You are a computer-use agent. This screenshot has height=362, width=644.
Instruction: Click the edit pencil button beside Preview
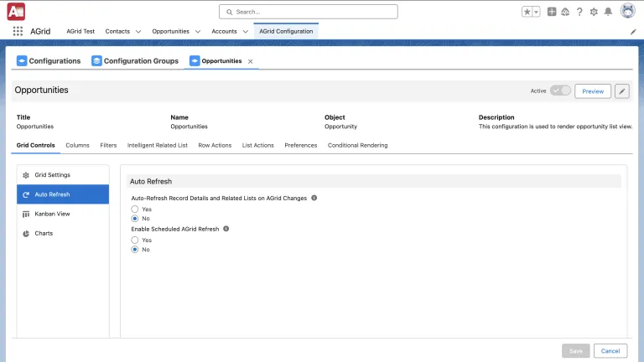pos(622,91)
